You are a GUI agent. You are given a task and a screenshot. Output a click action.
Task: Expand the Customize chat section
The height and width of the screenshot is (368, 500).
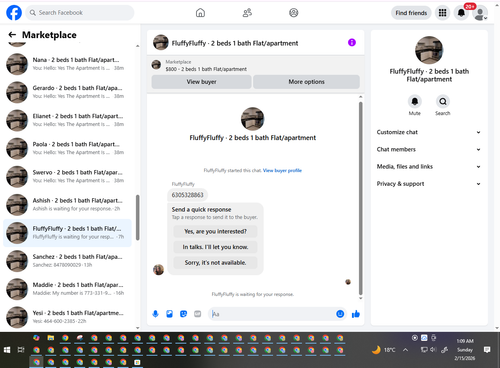(429, 132)
